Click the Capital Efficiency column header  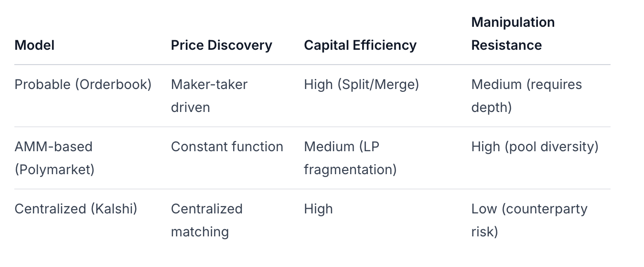tap(360, 45)
